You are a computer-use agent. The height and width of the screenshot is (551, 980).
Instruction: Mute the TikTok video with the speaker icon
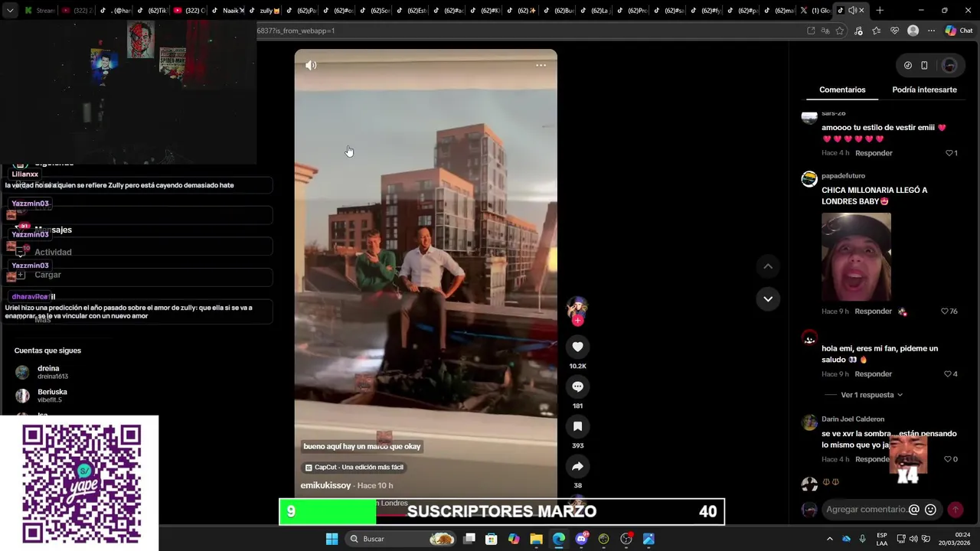[311, 66]
